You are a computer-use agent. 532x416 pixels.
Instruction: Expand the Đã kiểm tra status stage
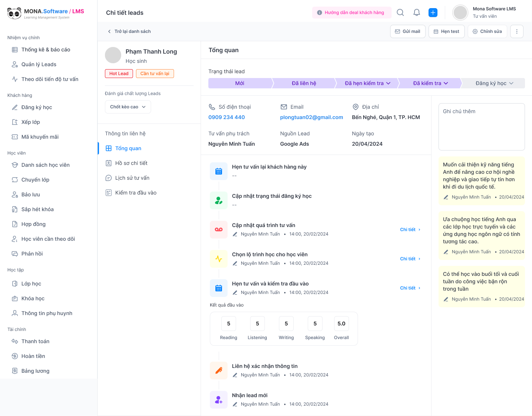(x=430, y=83)
